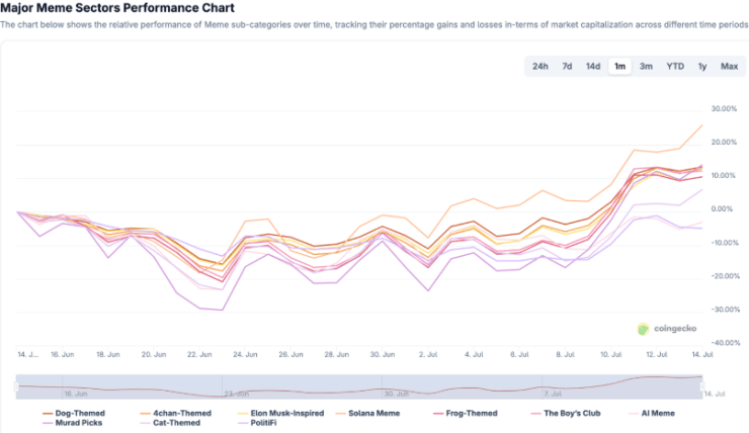Viewport: 749px width, 433px height.
Task: Toggle the Dog-Themed series in legend
Action: (x=77, y=412)
